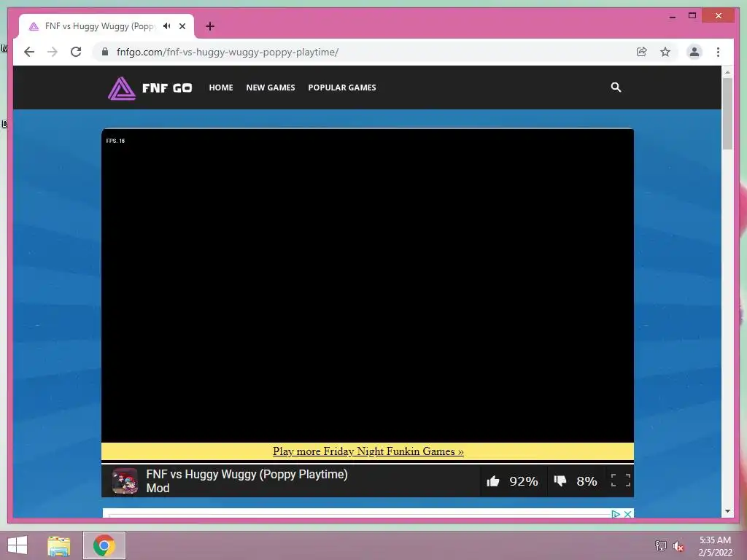The image size is (747, 560).
Task: Close the ad banner X icon
Action: click(x=628, y=514)
